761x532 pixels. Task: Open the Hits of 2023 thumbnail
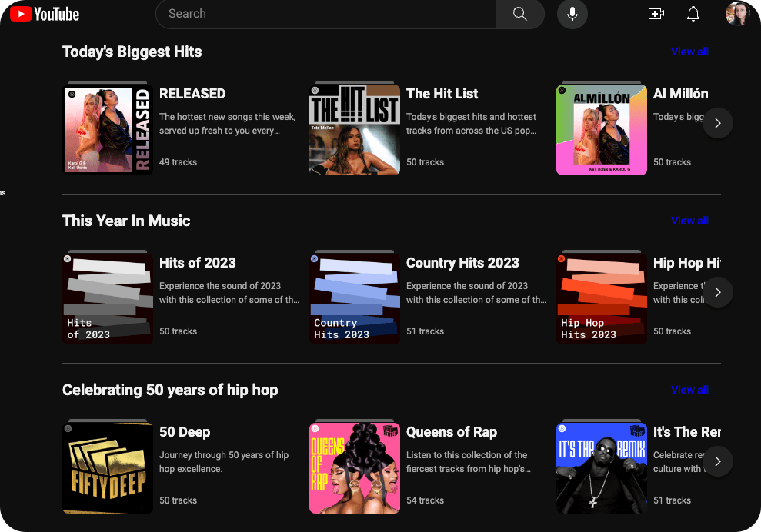[108, 299]
